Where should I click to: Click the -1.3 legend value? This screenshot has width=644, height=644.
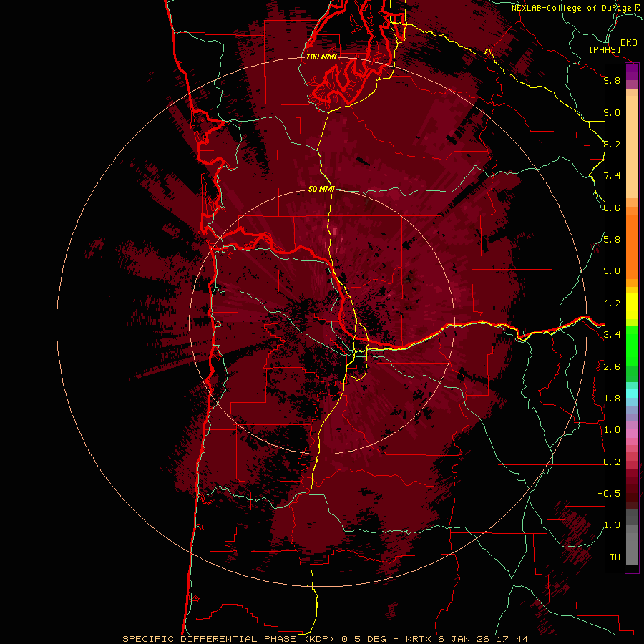coord(609,525)
